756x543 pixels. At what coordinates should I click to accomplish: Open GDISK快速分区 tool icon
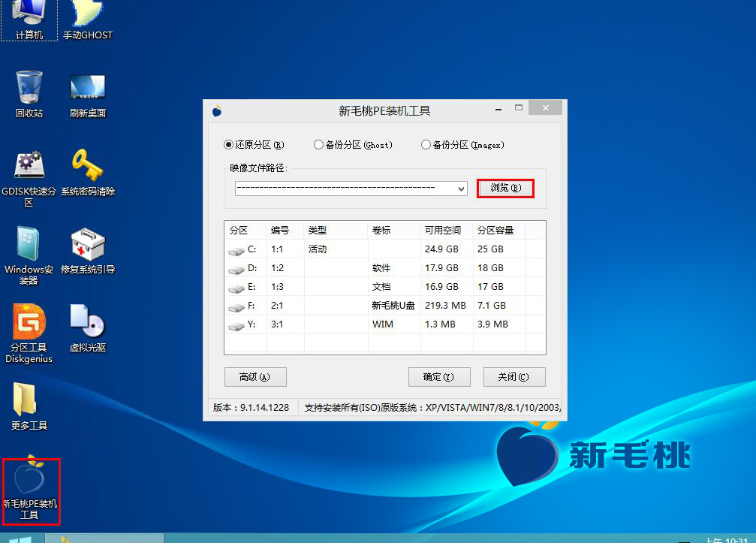29,178
